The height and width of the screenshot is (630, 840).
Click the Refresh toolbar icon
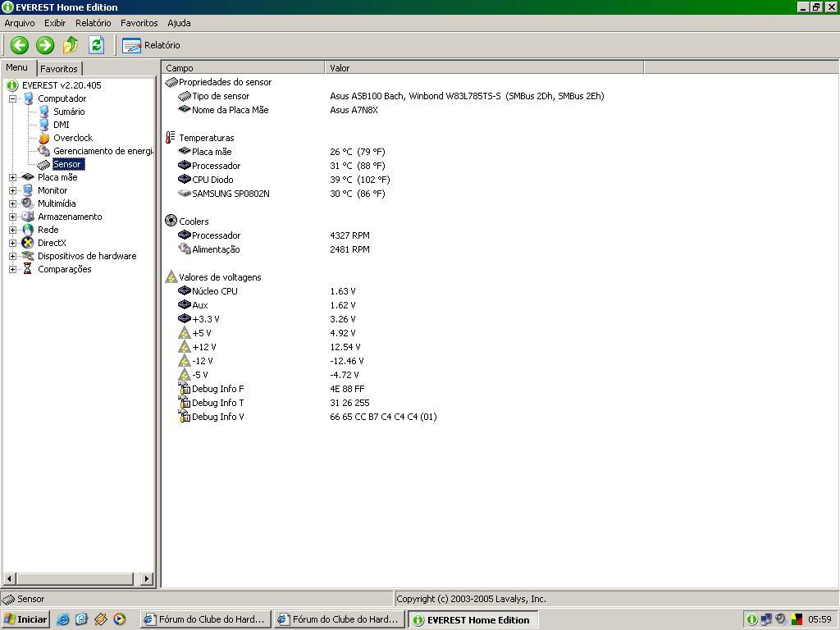tap(96, 45)
